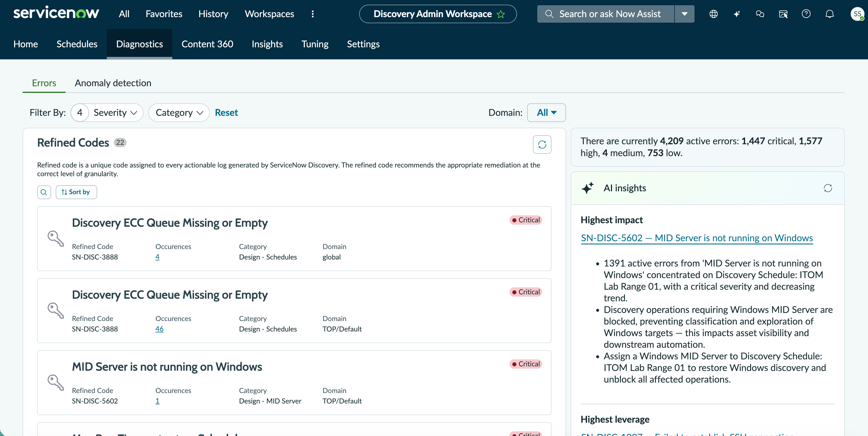Open the Sort by menu
This screenshot has width=868, height=436.
click(76, 192)
